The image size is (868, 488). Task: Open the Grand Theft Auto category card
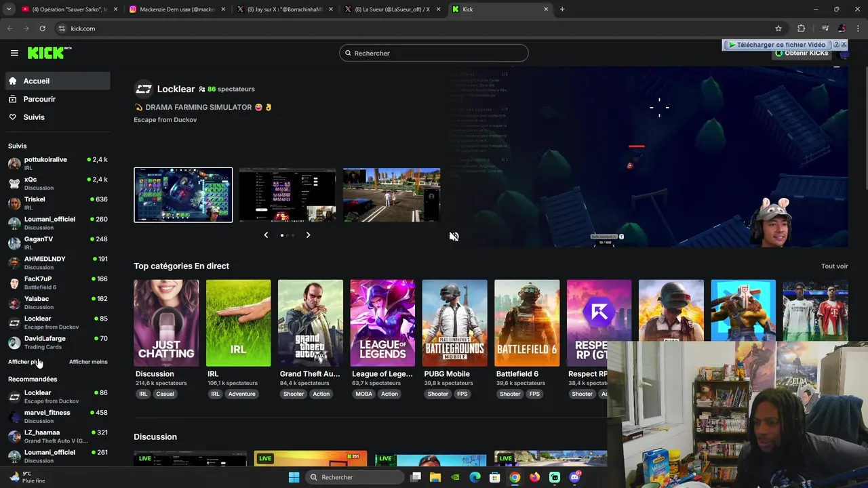point(311,323)
